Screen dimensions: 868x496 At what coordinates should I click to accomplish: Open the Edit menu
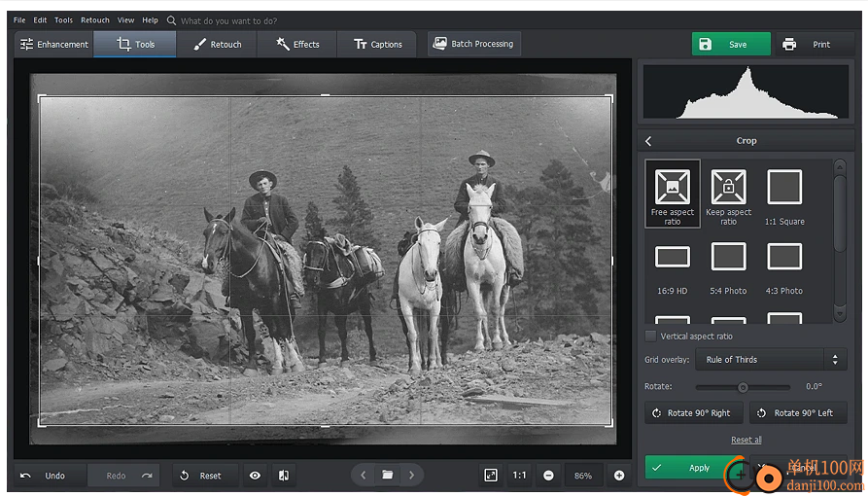pos(40,20)
